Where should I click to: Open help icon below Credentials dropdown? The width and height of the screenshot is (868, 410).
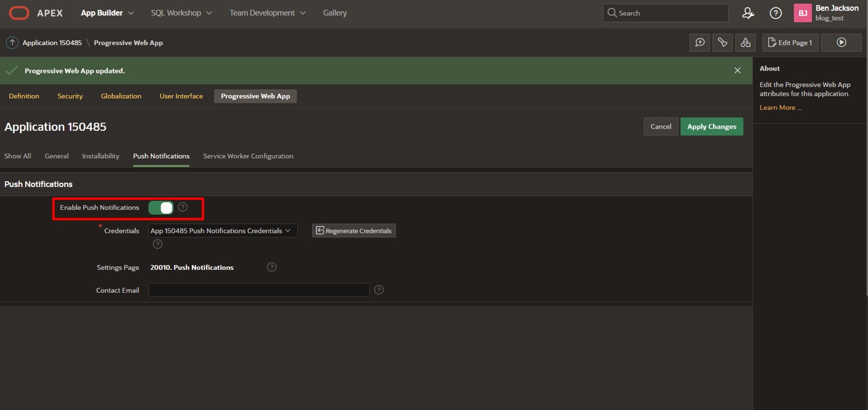[x=157, y=245]
